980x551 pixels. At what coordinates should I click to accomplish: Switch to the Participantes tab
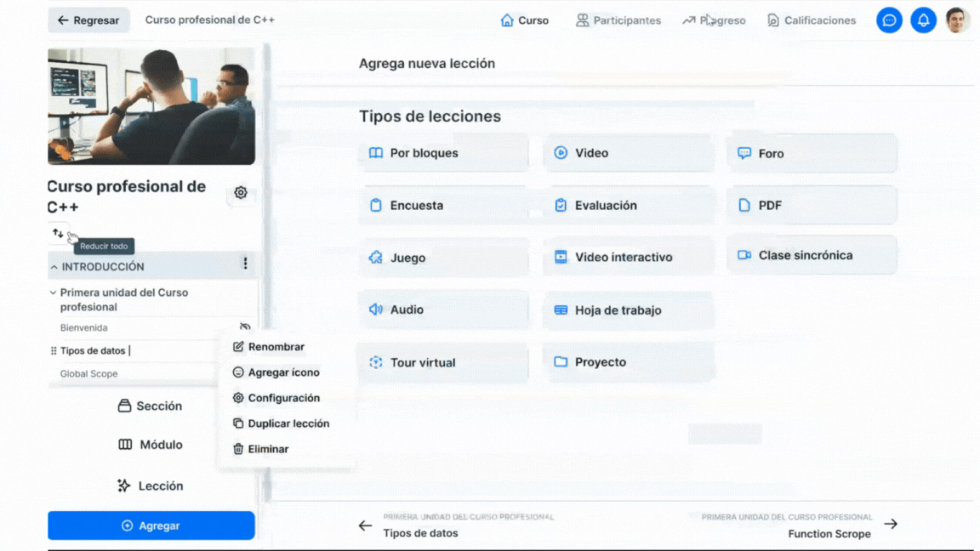[x=618, y=20]
